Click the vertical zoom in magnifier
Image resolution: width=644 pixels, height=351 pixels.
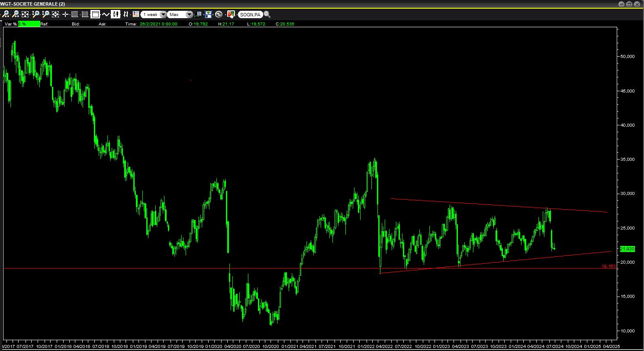tap(35, 14)
